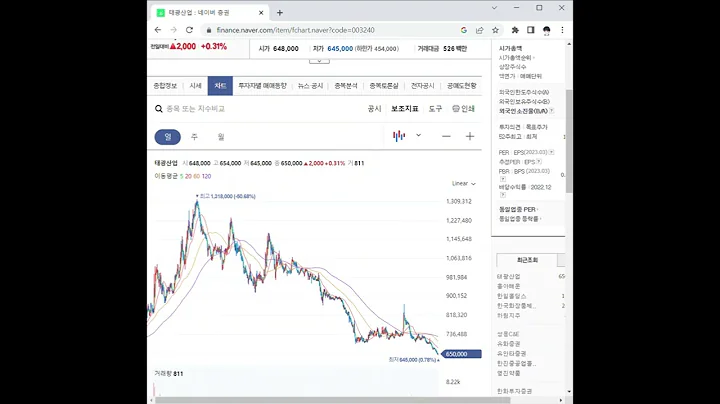
Task: Open 보조지표 indicator settings
Action: pyautogui.click(x=405, y=109)
